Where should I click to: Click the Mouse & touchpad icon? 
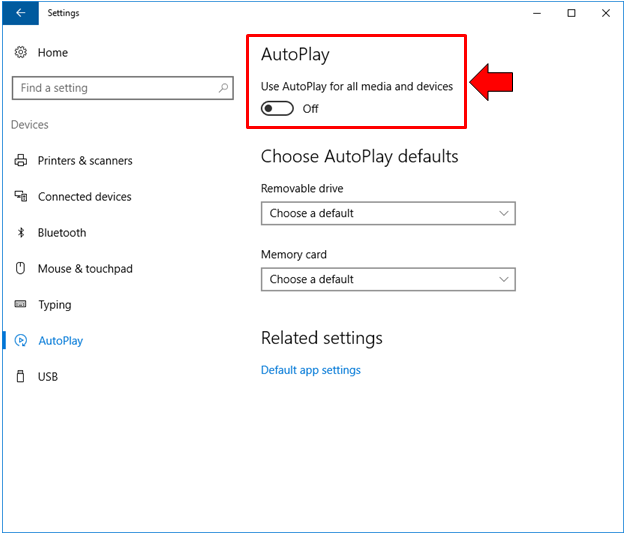pos(21,269)
